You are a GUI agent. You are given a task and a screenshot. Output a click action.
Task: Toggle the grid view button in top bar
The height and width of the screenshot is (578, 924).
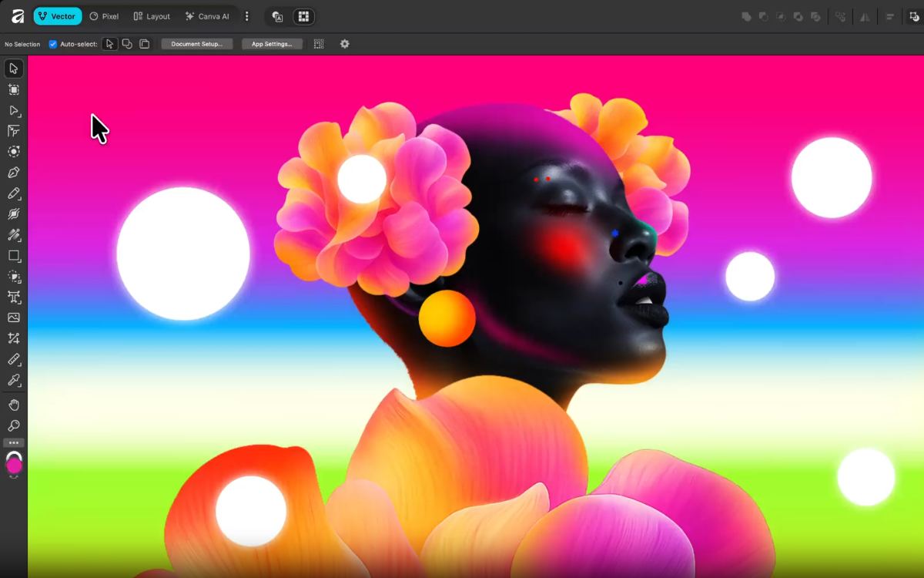pyautogui.click(x=303, y=16)
